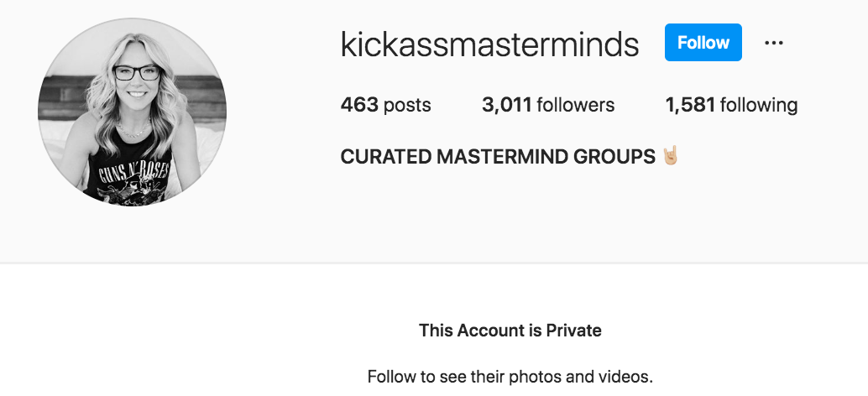Click the word Private in the notice
Screen dimensions: 868x396
click(573, 330)
